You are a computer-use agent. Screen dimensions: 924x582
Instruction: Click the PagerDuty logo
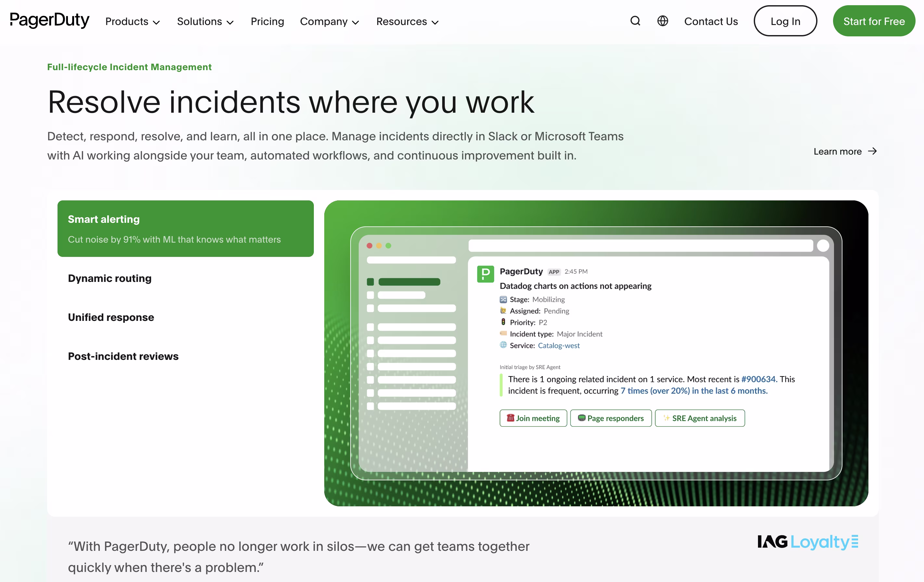coord(49,20)
